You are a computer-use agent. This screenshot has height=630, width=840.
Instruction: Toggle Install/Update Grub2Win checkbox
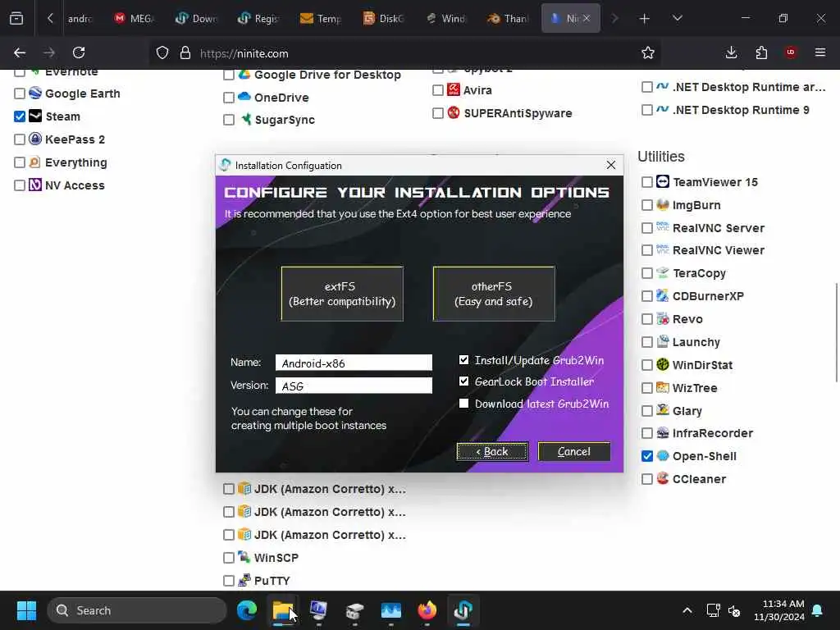(464, 359)
